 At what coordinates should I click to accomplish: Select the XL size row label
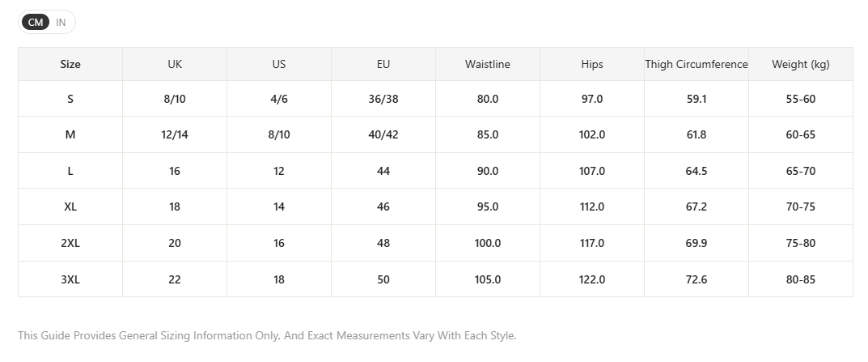coord(70,207)
